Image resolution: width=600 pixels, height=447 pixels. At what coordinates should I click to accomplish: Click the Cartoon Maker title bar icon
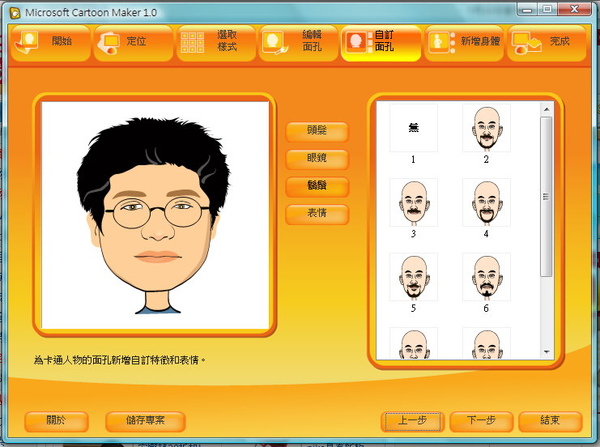pos(15,13)
